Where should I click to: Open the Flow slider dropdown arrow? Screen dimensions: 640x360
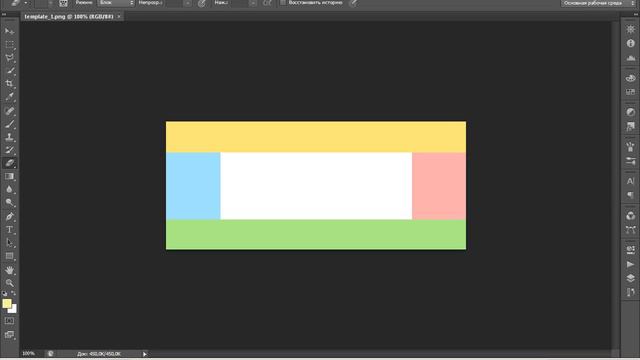(253, 3)
